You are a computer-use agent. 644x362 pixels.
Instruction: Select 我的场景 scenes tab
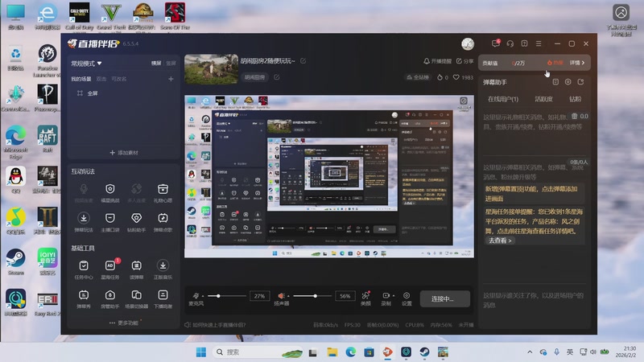pos(81,79)
